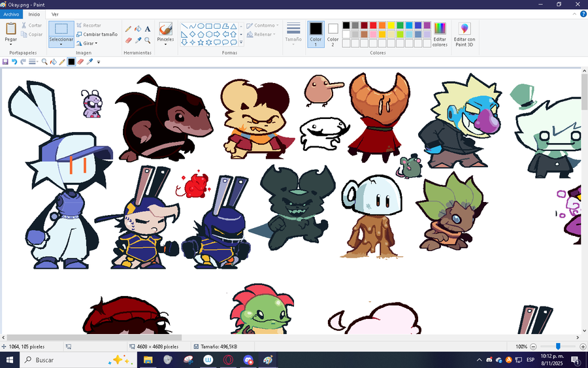Pick the yellow color swatch
The image size is (588, 368).
[x=391, y=25]
